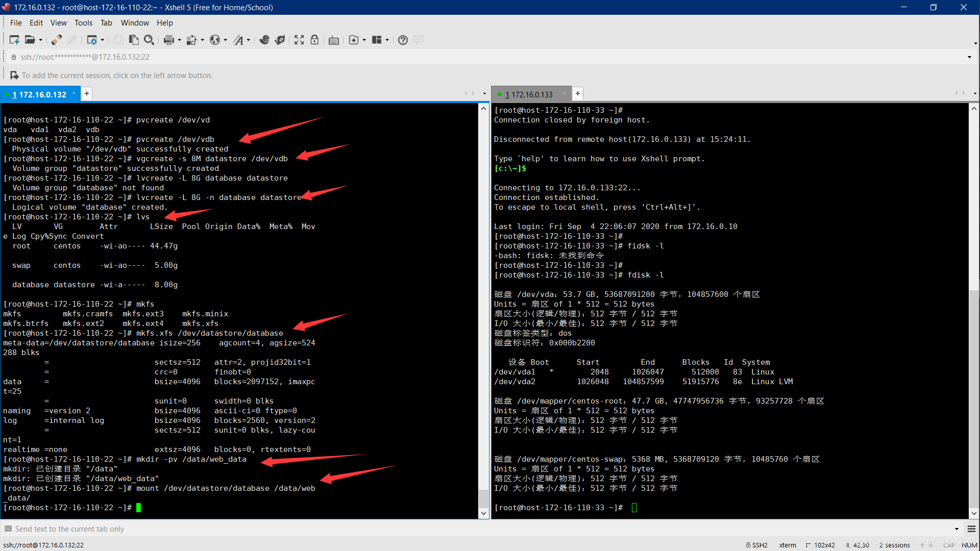Expand the Open session dropdown arrow

pos(40,40)
